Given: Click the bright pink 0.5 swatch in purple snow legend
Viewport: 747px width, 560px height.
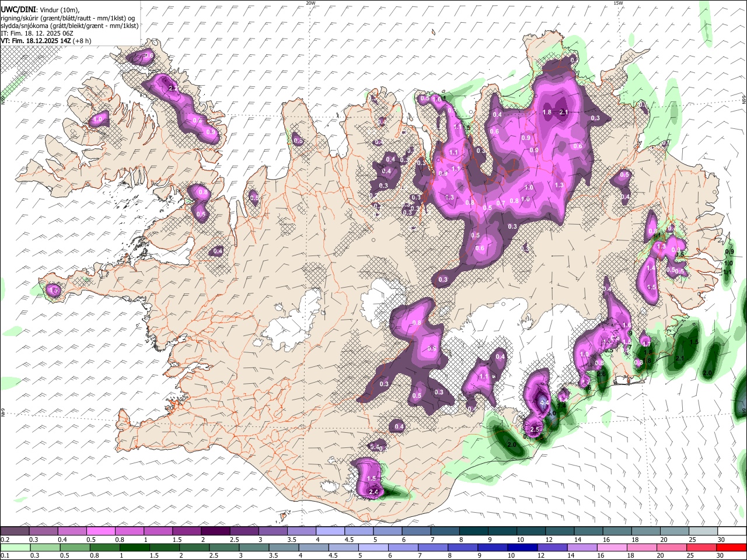Looking at the screenshot, I should click(x=100, y=531).
